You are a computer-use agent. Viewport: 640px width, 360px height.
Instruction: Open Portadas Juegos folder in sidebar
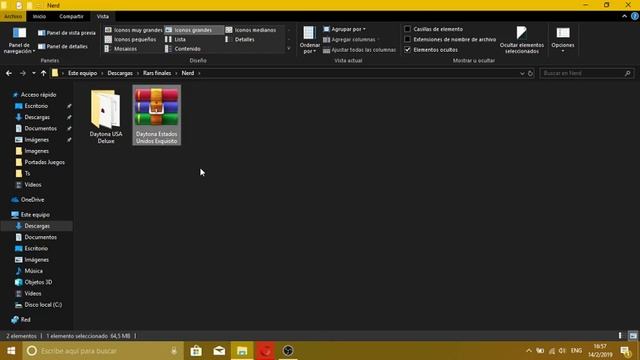point(40,162)
